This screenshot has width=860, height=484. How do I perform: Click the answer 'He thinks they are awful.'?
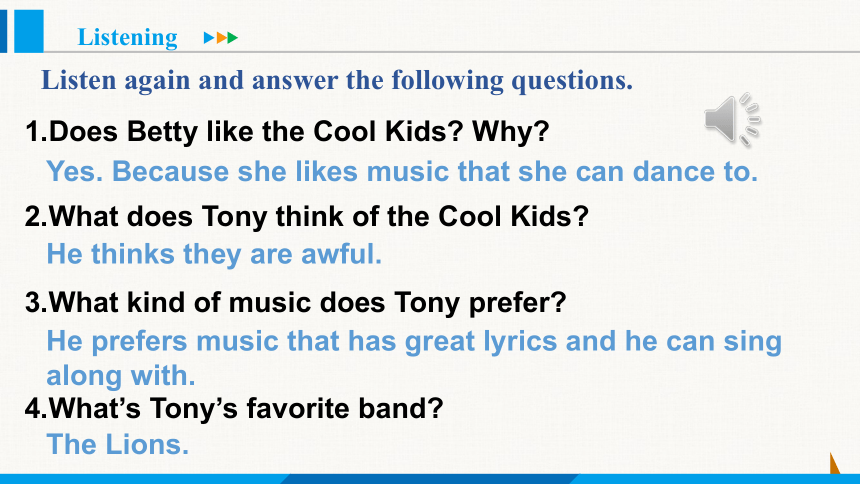214,254
